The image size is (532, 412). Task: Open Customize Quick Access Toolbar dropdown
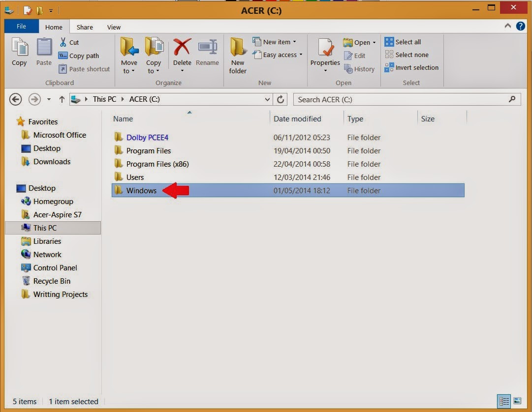coord(51,11)
